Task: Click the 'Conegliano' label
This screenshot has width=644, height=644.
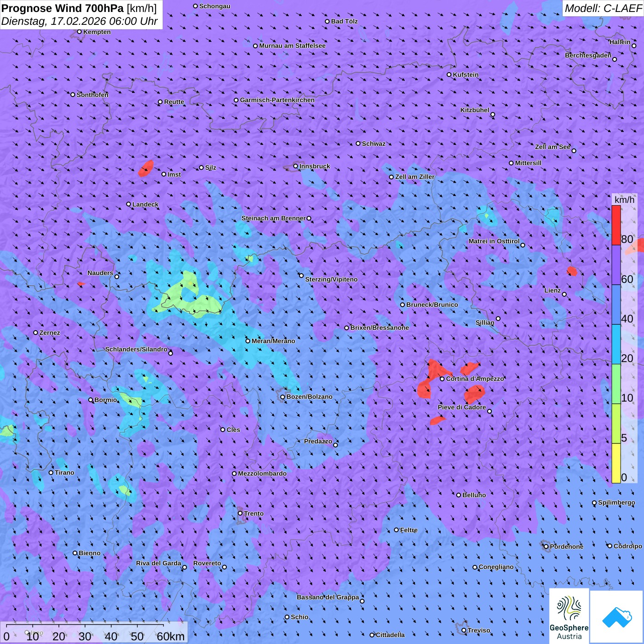Action: 496,567
